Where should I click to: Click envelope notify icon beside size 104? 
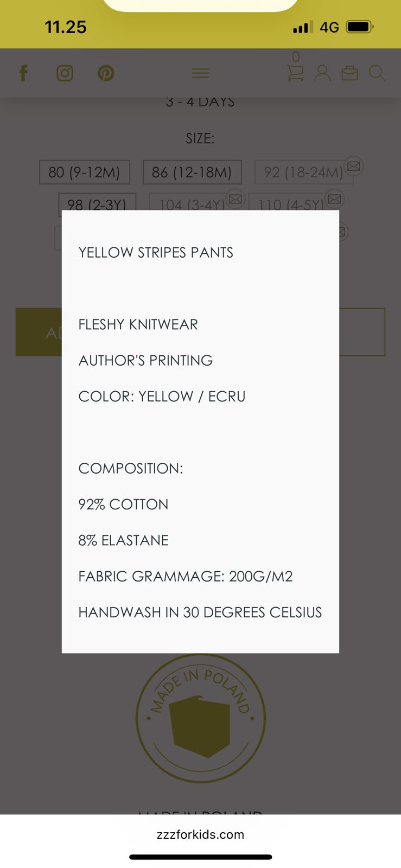(x=235, y=199)
